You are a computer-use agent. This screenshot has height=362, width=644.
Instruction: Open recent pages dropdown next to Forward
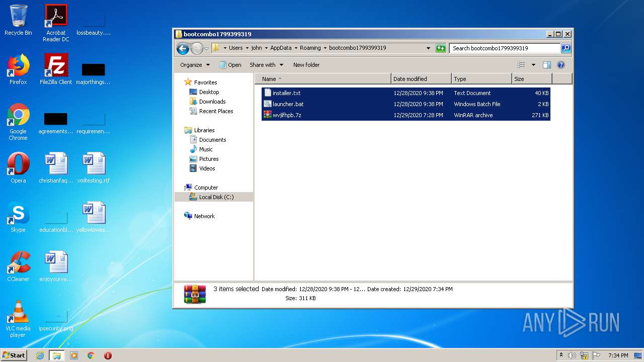point(206,49)
